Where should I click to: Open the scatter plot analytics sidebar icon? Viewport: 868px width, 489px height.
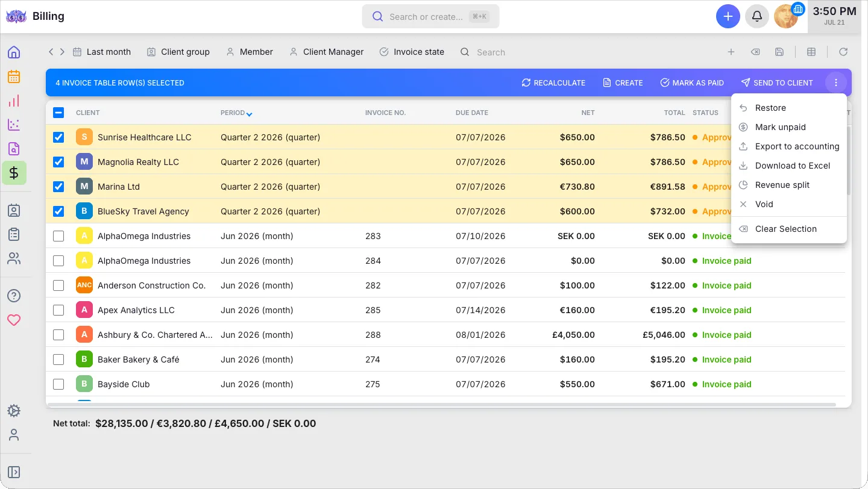(x=14, y=125)
